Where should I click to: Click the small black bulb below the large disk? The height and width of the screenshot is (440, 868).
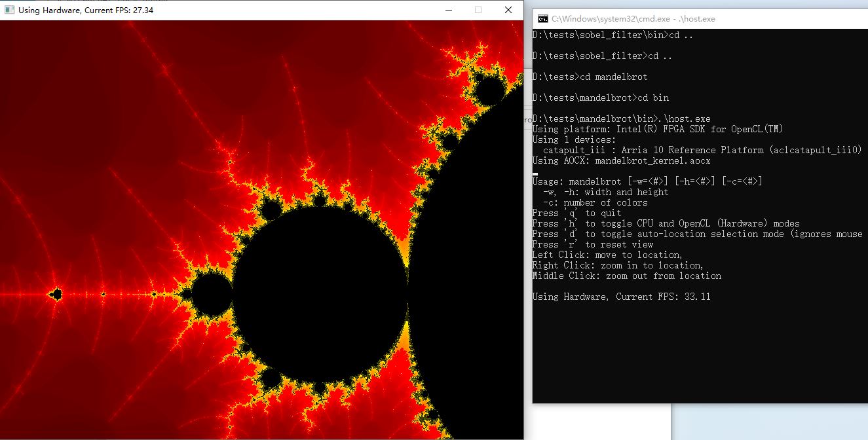[x=271, y=379]
